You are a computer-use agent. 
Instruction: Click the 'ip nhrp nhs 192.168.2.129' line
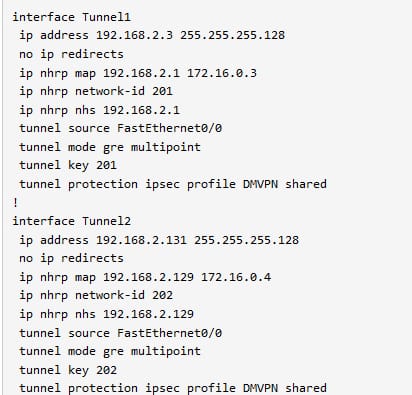(x=106, y=314)
